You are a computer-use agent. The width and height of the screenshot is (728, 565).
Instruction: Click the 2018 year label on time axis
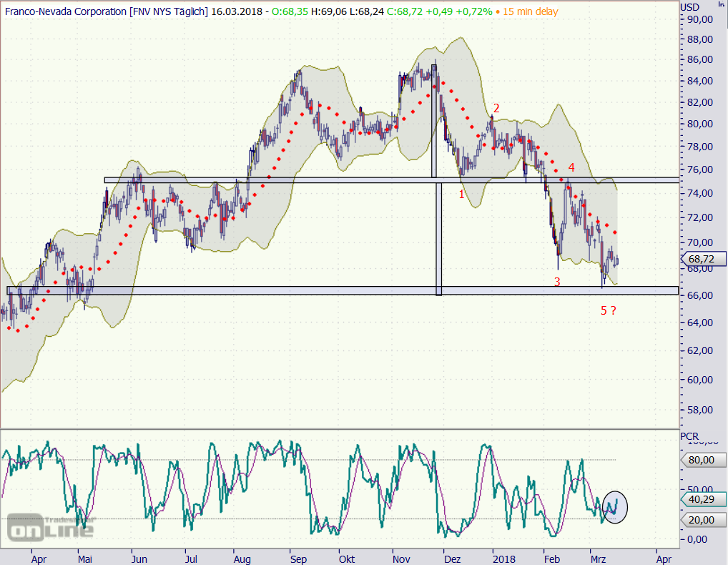pyautogui.click(x=504, y=559)
